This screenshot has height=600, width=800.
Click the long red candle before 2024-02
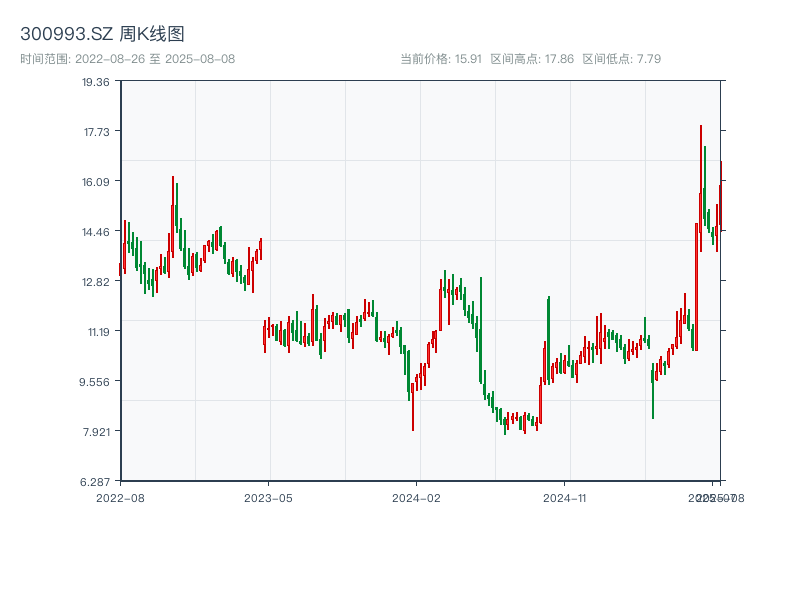(412, 405)
